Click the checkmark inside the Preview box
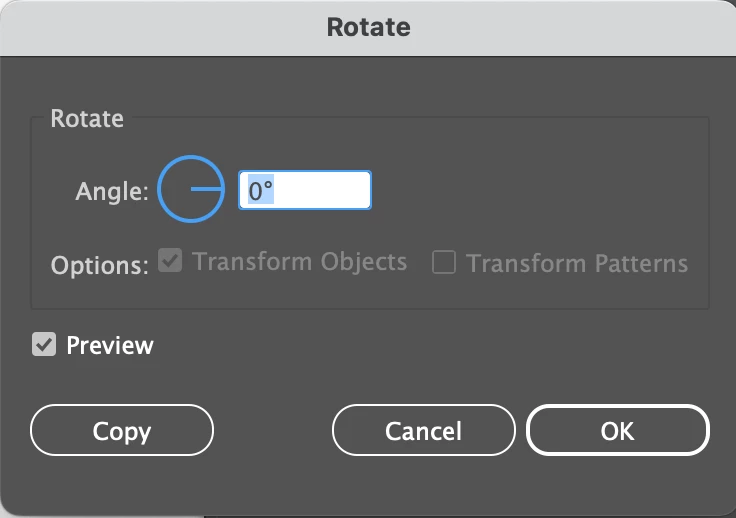Image resolution: width=736 pixels, height=518 pixels. point(44,346)
